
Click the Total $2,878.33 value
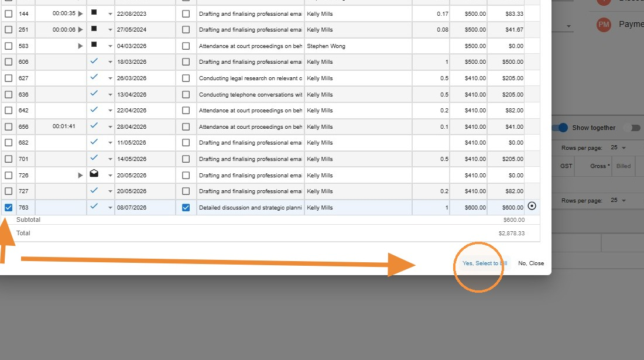[x=511, y=233]
